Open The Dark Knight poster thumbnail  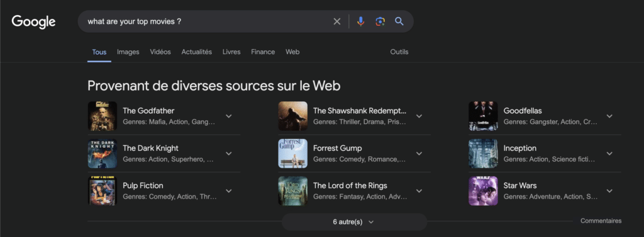103,153
